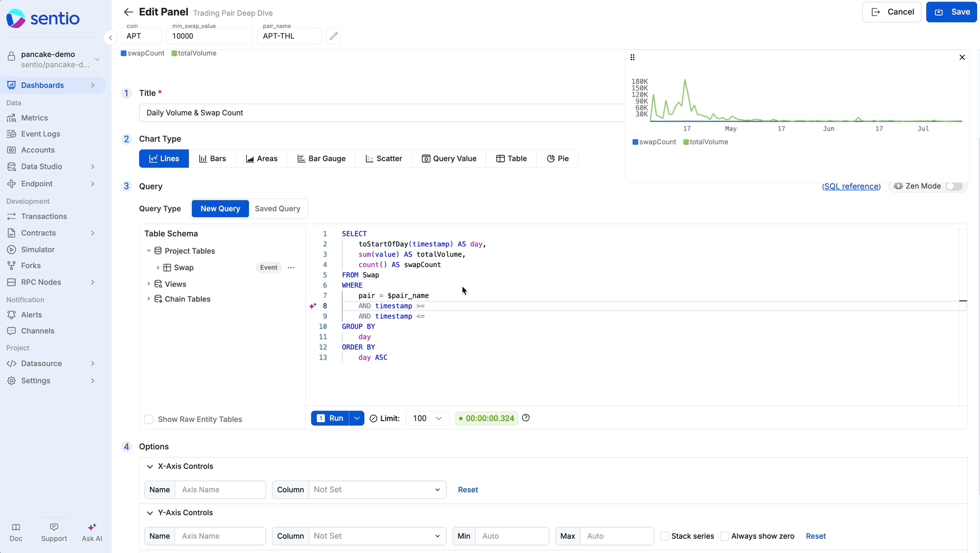Select Table chart type
Image resolution: width=980 pixels, height=553 pixels.
(511, 159)
